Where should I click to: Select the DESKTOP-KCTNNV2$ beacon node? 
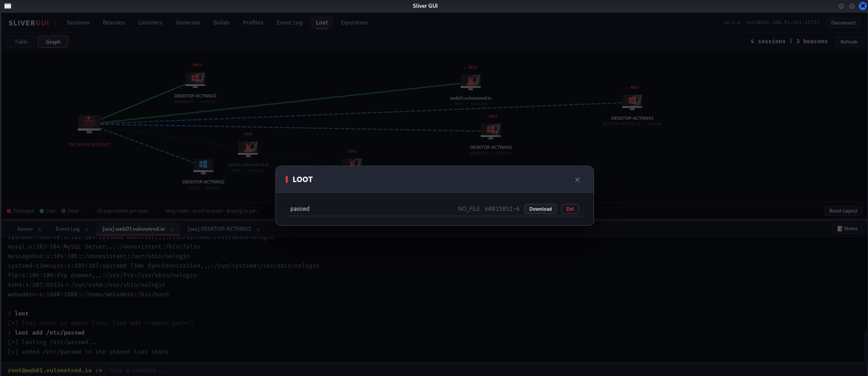point(632,102)
